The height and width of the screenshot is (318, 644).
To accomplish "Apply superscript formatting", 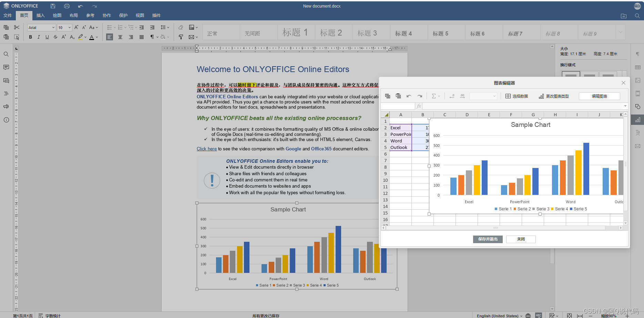I will [x=64, y=37].
